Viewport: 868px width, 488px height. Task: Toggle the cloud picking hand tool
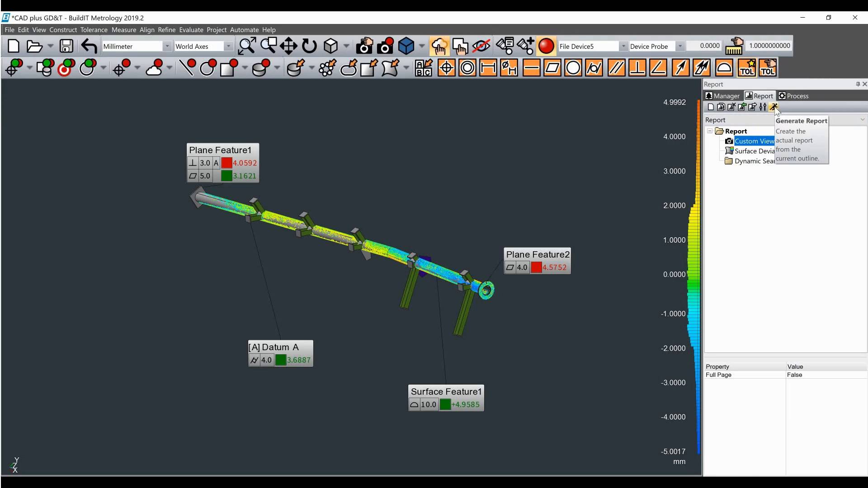coord(439,46)
